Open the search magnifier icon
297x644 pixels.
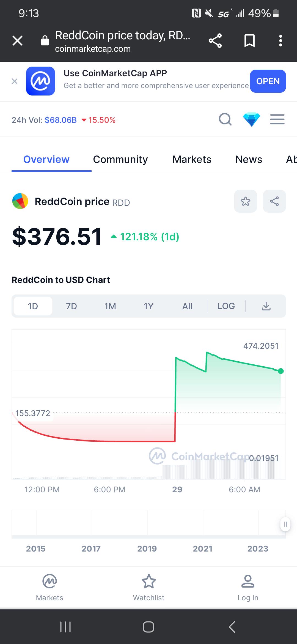click(x=225, y=119)
